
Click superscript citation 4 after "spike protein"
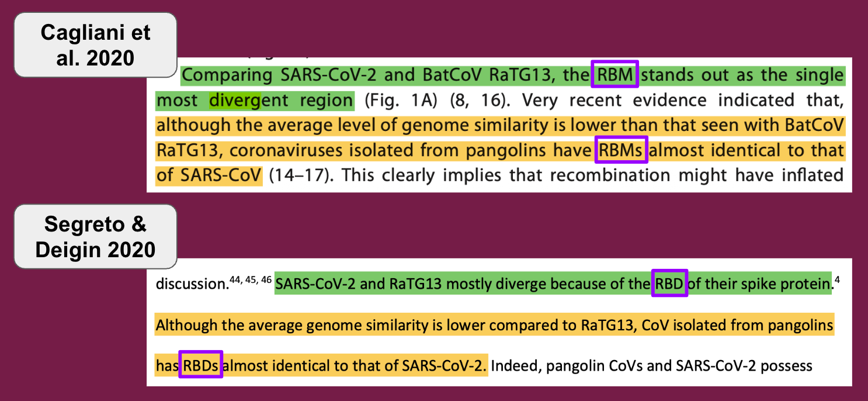click(x=837, y=281)
